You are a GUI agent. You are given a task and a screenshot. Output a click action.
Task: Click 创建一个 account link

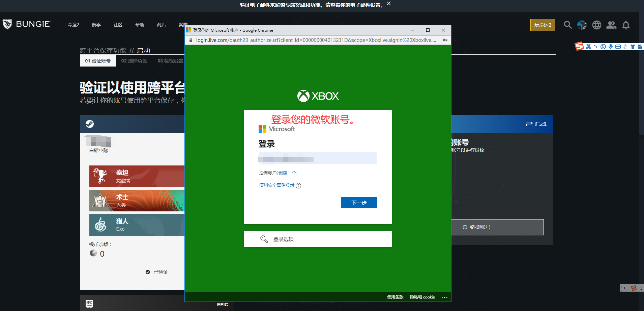(x=288, y=173)
